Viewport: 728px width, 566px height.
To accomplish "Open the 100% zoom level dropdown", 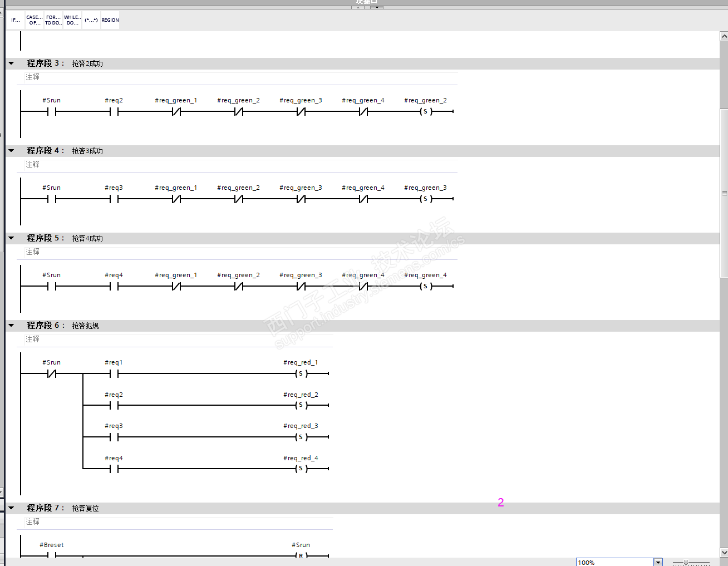I will pos(658,562).
